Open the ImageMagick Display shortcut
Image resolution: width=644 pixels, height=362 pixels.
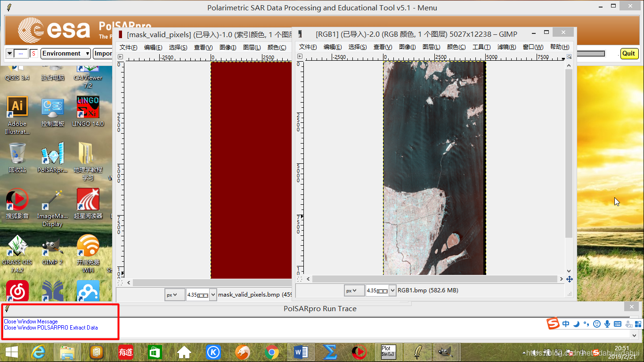coord(52,208)
